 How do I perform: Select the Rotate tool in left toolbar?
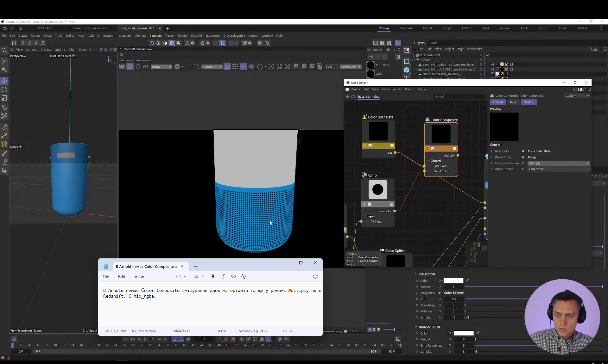[x=4, y=89]
